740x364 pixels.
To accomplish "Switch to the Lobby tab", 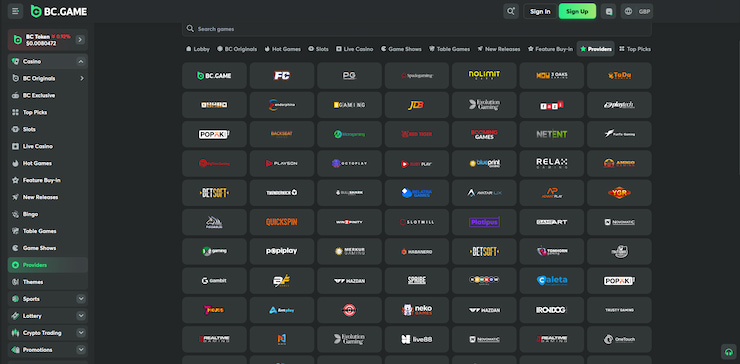I will point(198,49).
